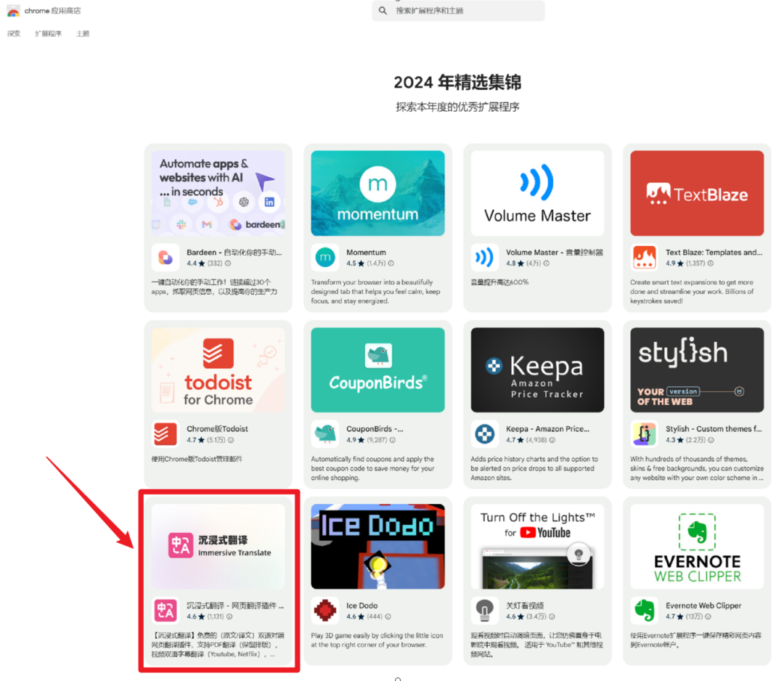
Task: Click the 关灯看视频 small lamp icon
Action: click(484, 611)
